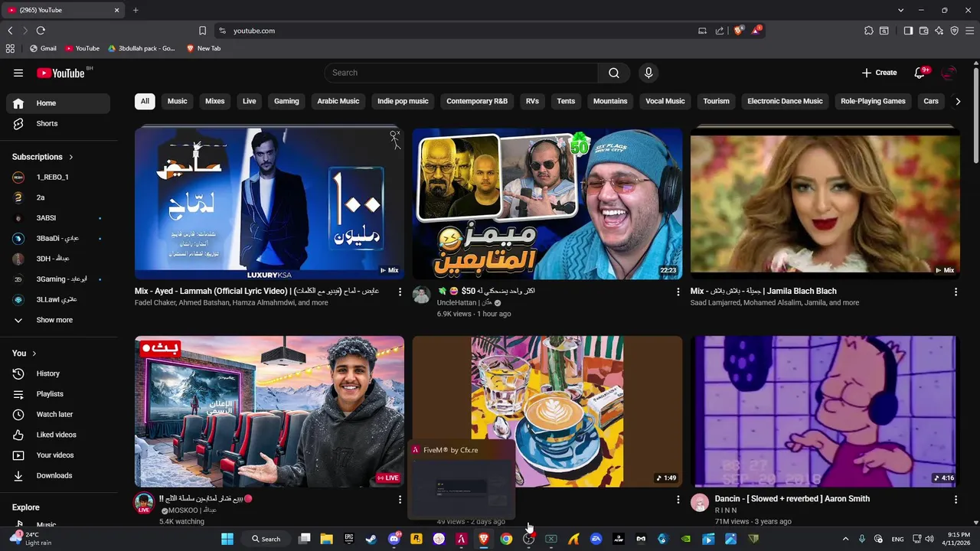Select the Arabic Music chip
980x551 pixels.
click(x=338, y=101)
